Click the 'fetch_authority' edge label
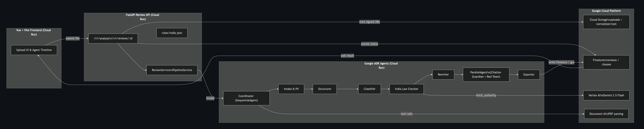The width and height of the screenshot is (644, 129). click(486, 95)
